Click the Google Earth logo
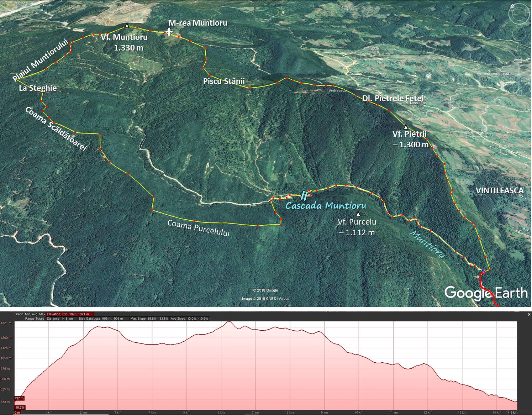The image size is (532, 415). coord(486,293)
